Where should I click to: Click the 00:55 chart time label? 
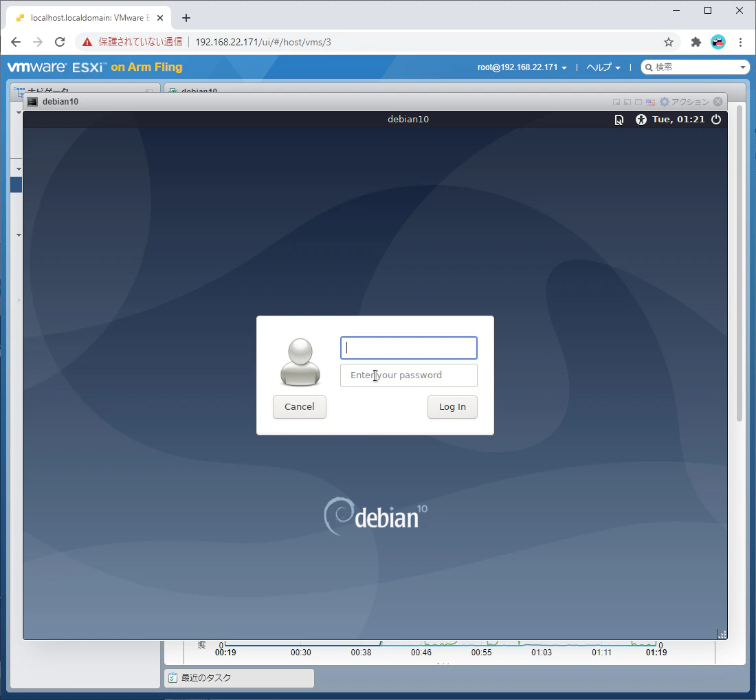481,653
